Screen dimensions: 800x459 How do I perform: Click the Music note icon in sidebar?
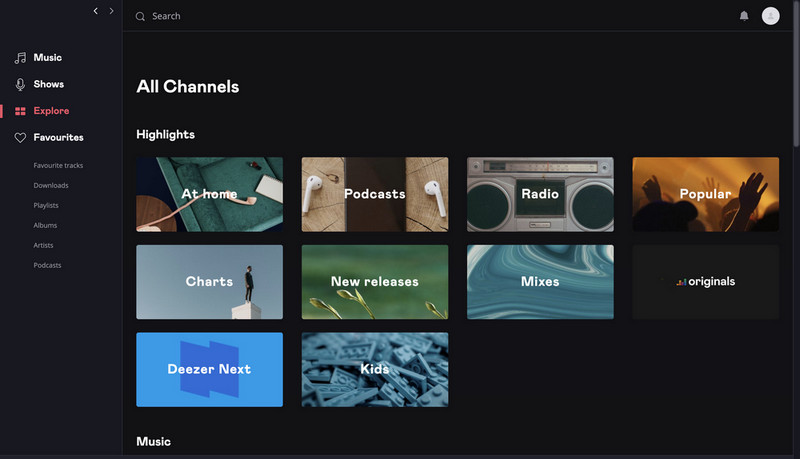coord(20,58)
